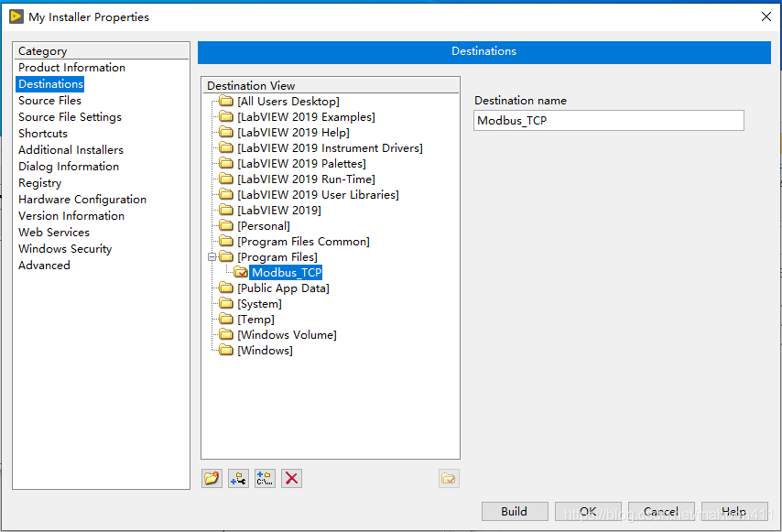Click the Cancel button
Viewport: 782px width, 532px height.
pos(660,512)
